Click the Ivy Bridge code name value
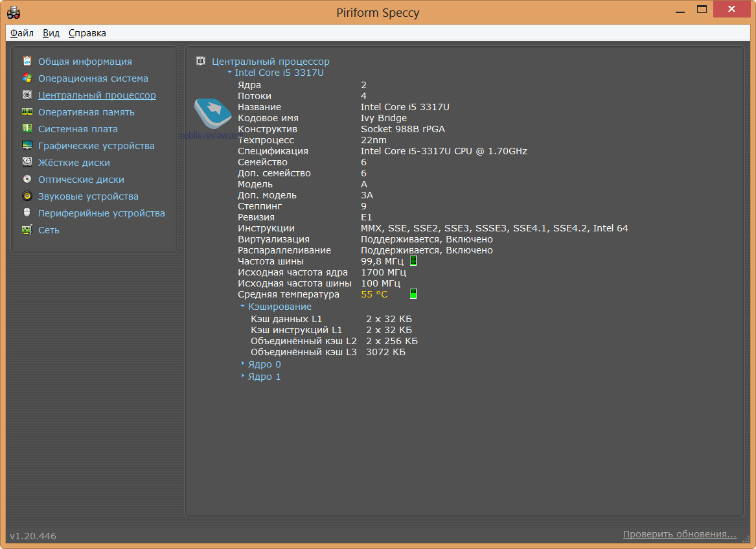Viewport: 756px width, 549px height. coord(384,118)
